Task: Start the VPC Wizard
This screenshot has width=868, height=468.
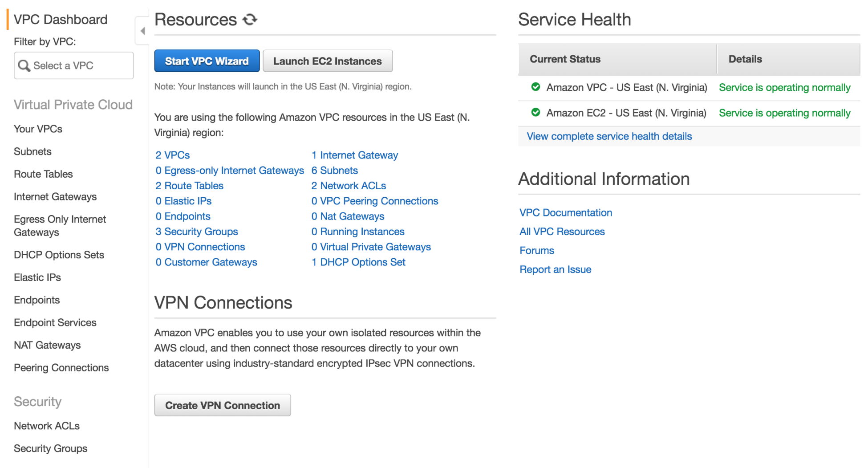Action: [x=207, y=61]
